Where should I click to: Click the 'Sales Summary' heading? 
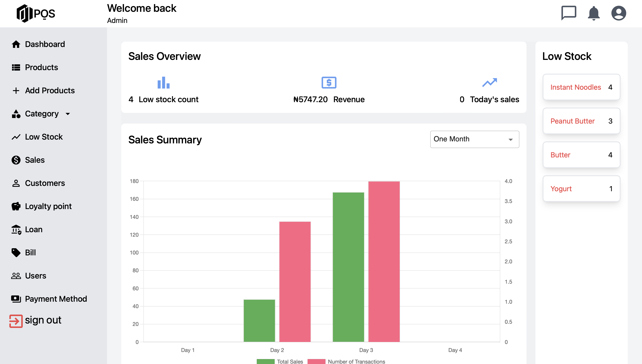165,140
